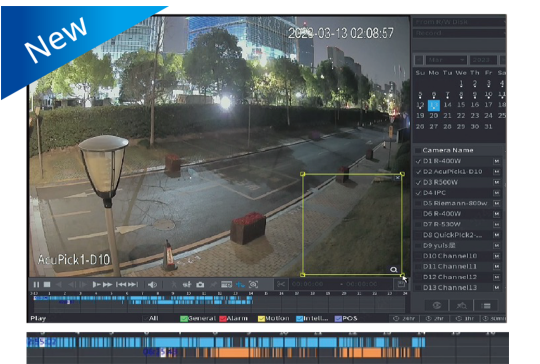This screenshot has width=540, height=364.
Task: Toggle the Motion record type checkbox
Action: pos(261,319)
